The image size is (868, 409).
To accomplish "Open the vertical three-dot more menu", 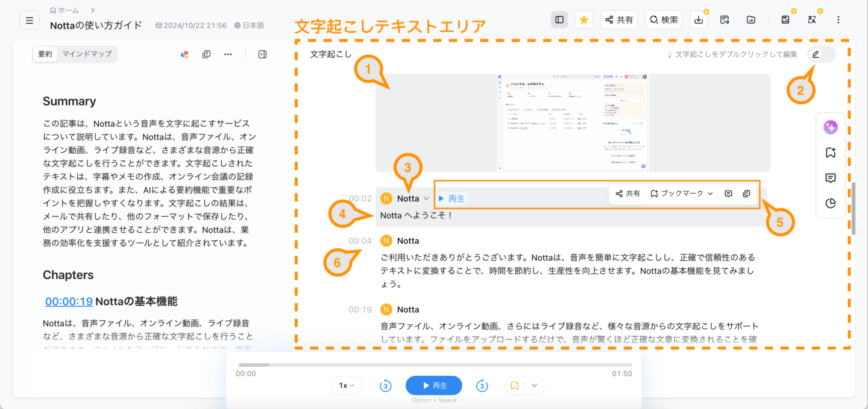I will (x=838, y=20).
